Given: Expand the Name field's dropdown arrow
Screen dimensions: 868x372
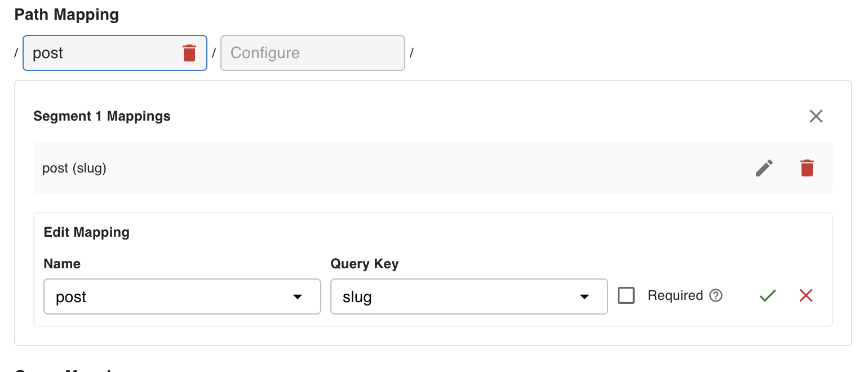Looking at the screenshot, I should click(298, 297).
